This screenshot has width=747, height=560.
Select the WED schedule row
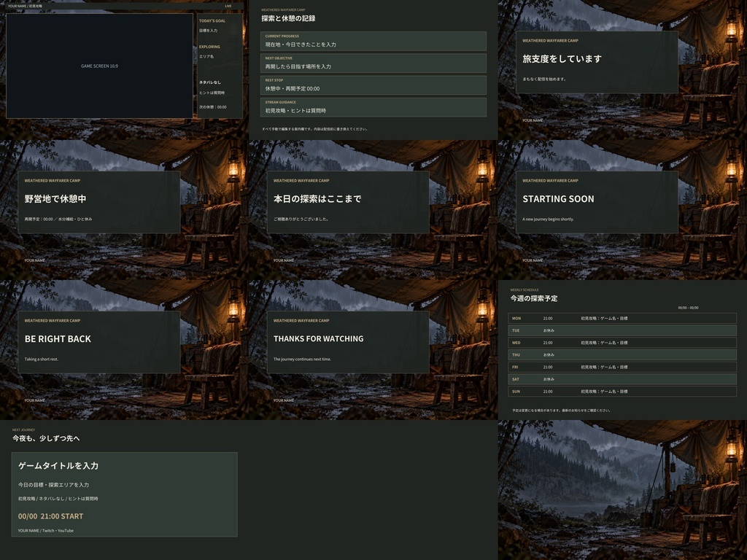(x=622, y=343)
